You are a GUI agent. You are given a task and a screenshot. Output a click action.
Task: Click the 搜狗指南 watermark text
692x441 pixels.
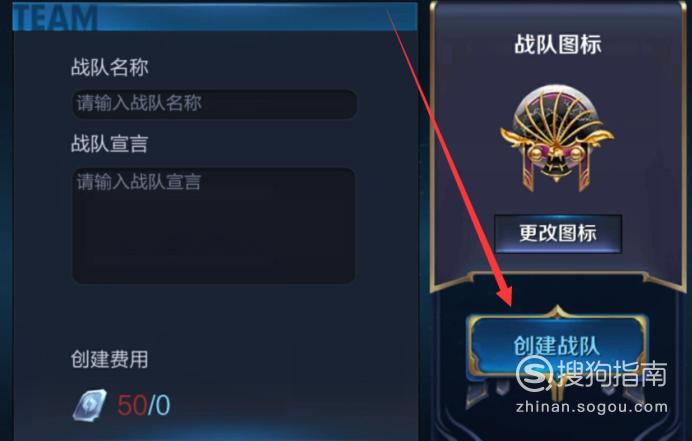(612, 373)
